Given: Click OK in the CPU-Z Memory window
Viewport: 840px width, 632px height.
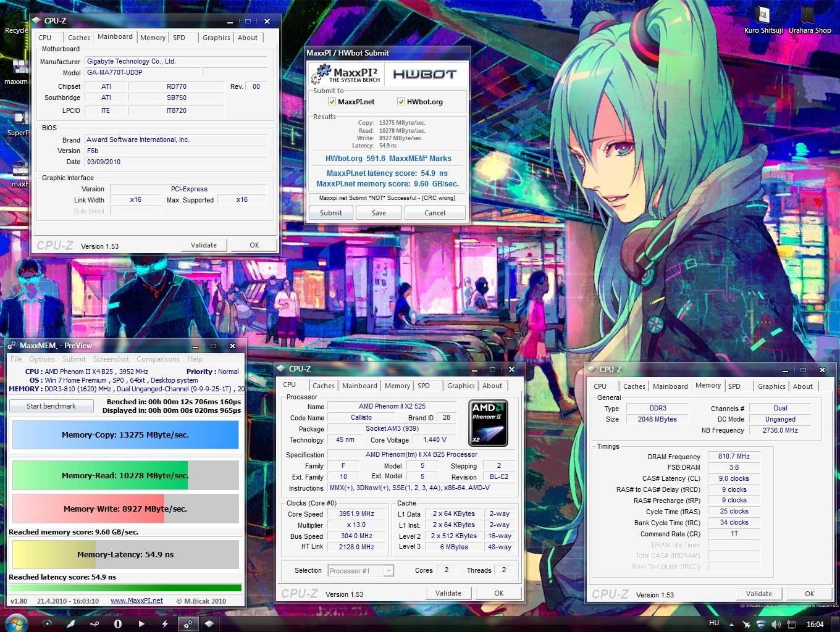Looking at the screenshot, I should click(x=809, y=594).
